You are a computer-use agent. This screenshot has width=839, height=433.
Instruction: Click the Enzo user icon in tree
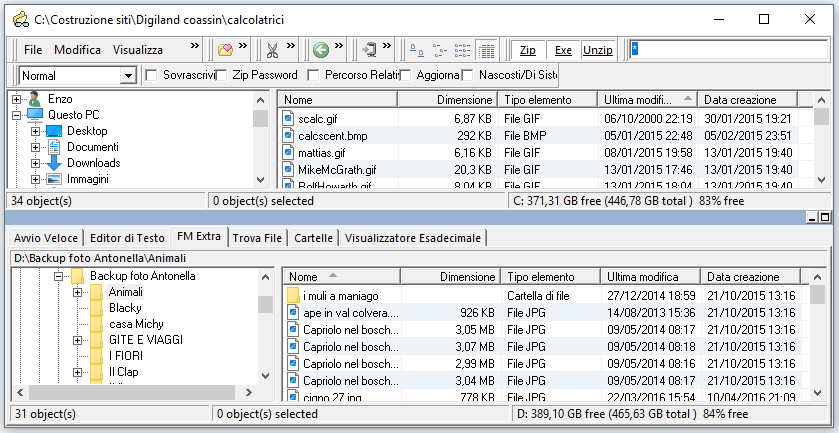click(34, 99)
